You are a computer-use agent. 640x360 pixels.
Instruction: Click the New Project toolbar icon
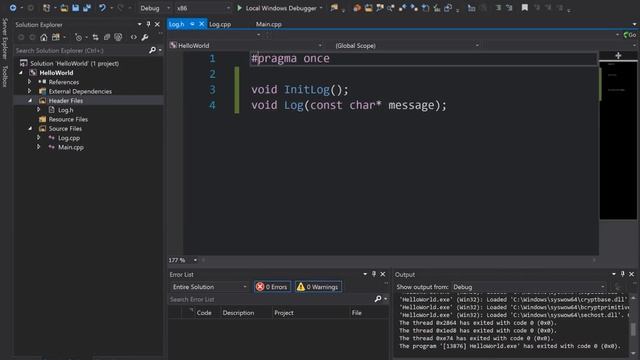tap(47, 8)
